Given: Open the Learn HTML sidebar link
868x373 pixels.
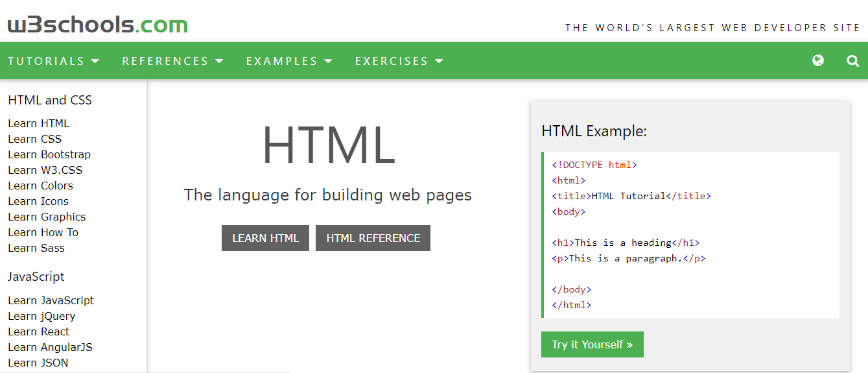Looking at the screenshot, I should coord(38,123).
